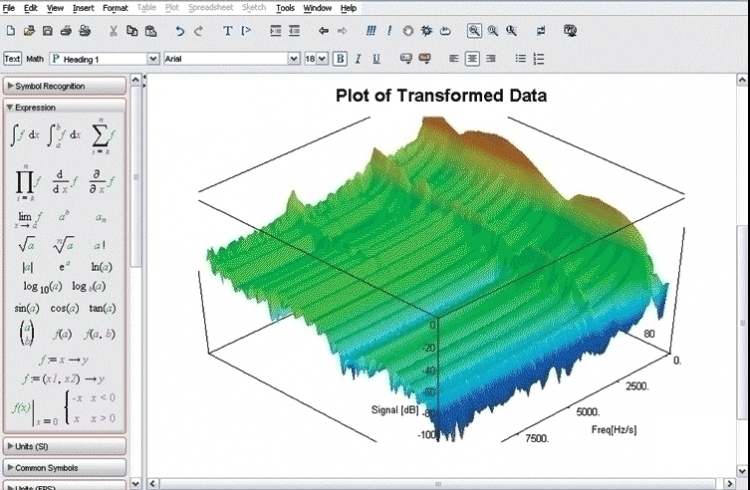This screenshot has width=750, height=490.
Task: Collapse the Expression palette
Action: tap(65, 108)
